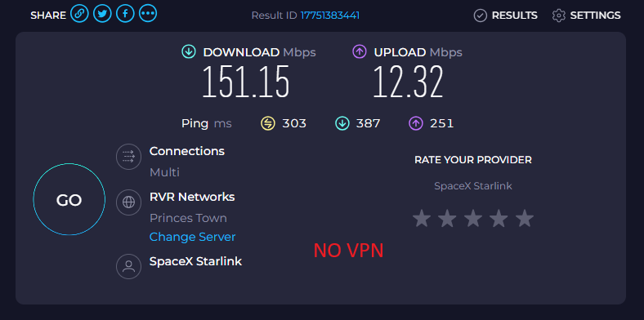The width and height of the screenshot is (644, 320).
Task: Rate provider three stars
Action: [x=473, y=218]
